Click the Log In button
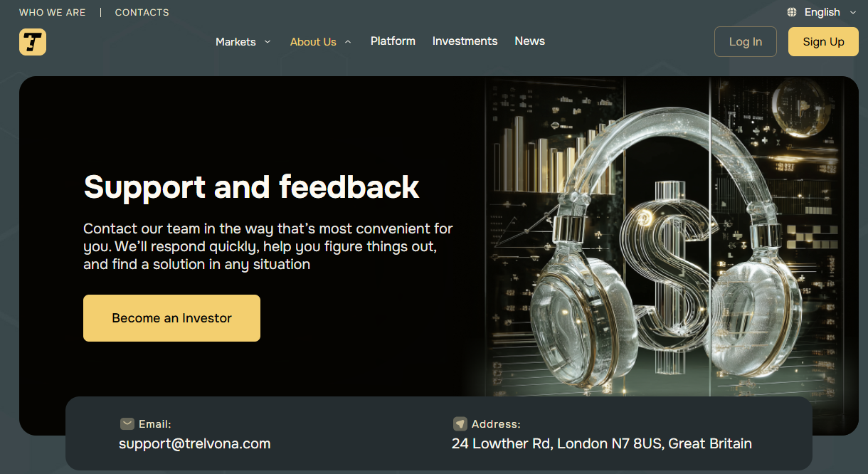 pyautogui.click(x=745, y=42)
